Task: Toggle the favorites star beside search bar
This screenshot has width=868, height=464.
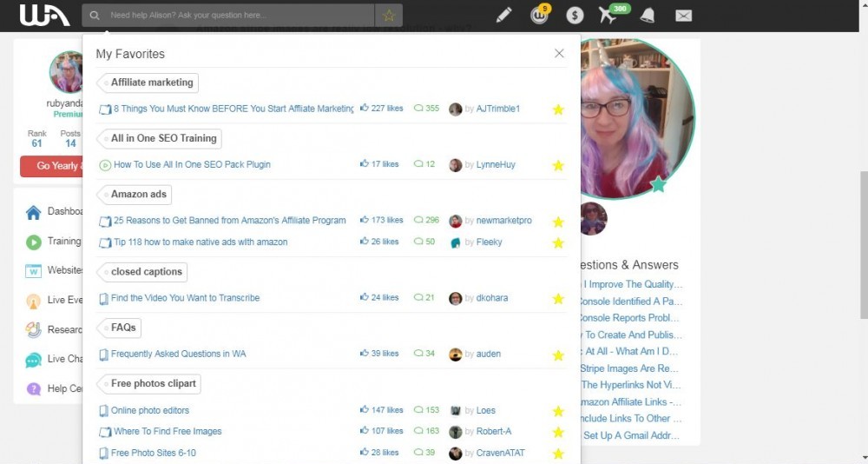Action: point(389,16)
